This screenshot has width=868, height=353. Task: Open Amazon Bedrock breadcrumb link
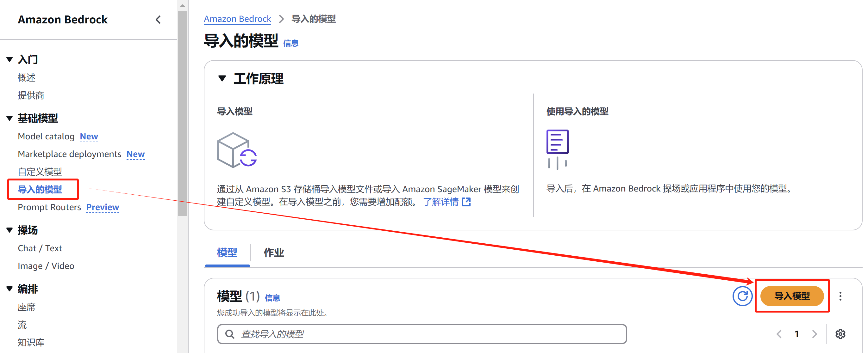237,19
